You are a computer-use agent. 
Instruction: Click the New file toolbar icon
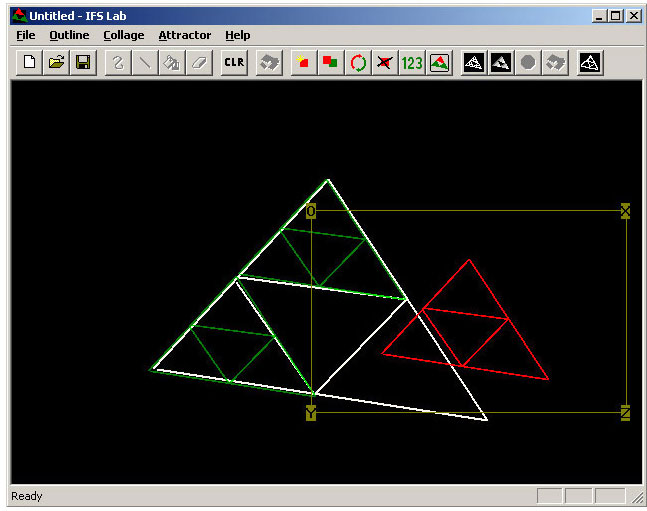pos(29,63)
